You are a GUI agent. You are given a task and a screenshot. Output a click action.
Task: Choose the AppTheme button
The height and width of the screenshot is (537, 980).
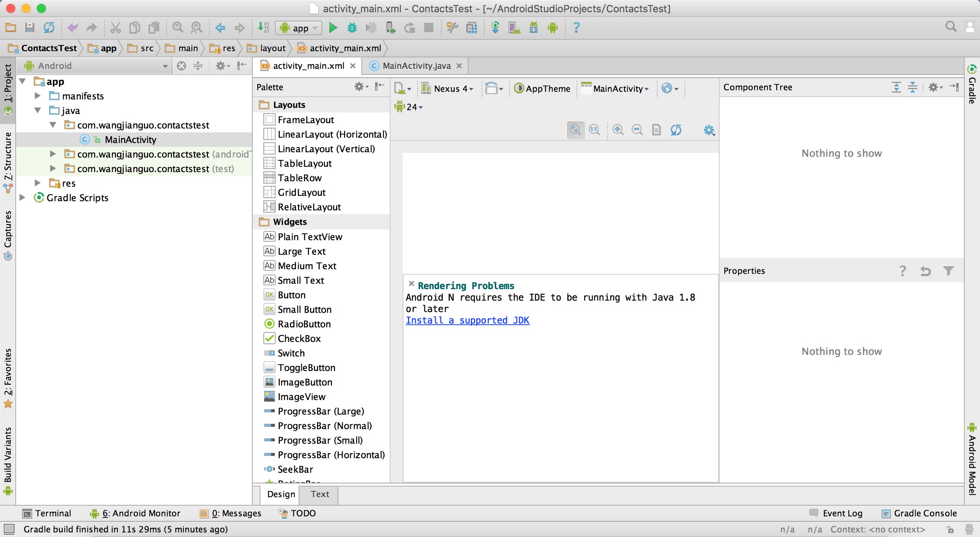[542, 89]
